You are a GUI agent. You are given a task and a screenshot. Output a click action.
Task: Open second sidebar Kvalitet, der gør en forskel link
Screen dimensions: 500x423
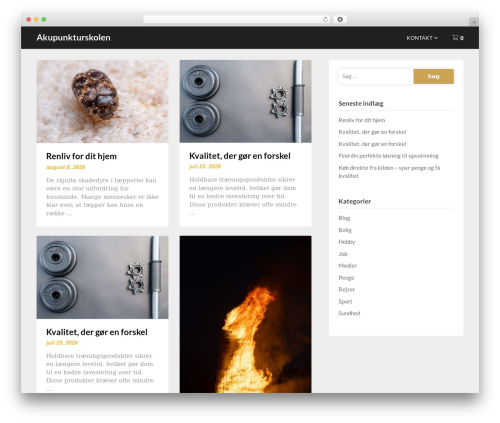[372, 144]
